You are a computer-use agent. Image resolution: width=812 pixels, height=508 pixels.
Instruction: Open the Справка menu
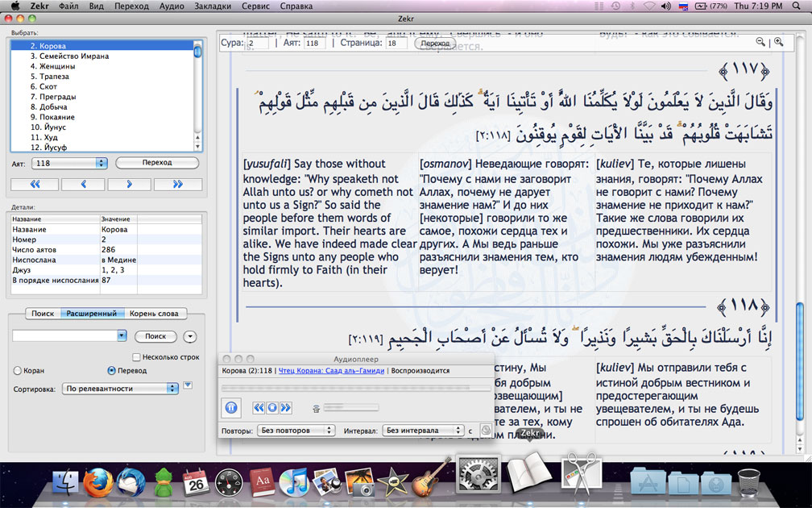point(296,6)
